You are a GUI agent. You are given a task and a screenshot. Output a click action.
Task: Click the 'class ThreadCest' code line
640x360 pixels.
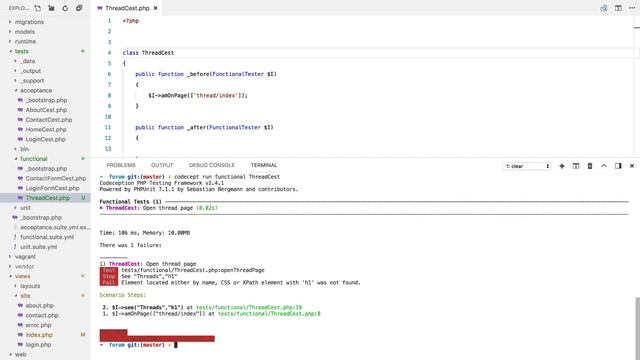click(x=148, y=53)
